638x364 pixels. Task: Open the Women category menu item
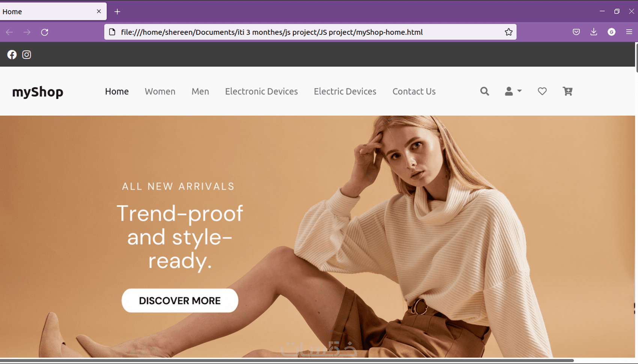point(160,91)
